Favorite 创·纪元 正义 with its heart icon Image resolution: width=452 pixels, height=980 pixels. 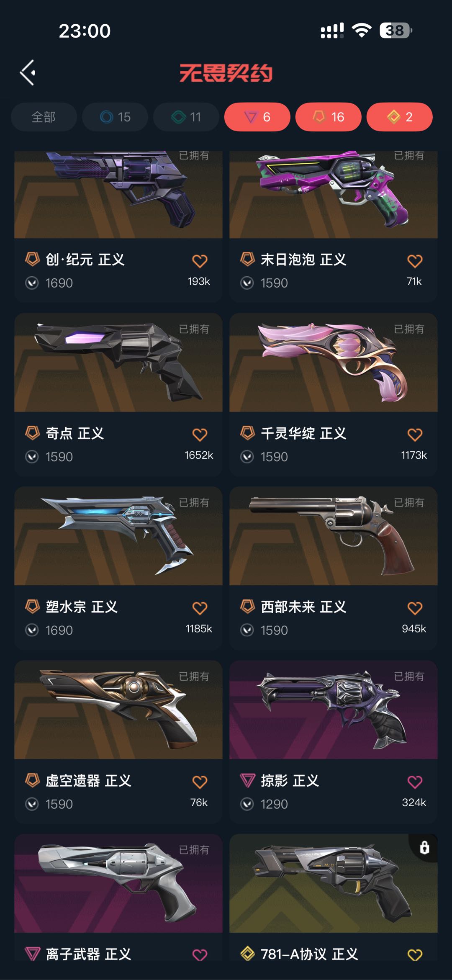tap(200, 261)
